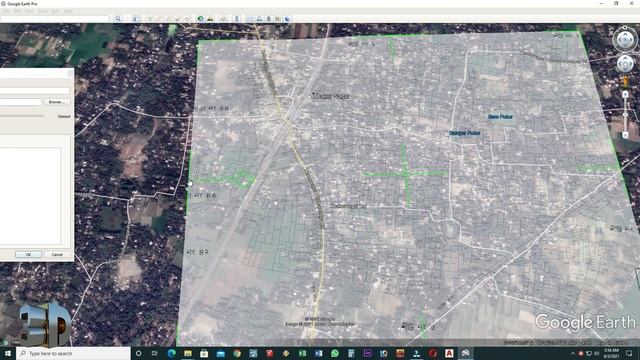Click the Look joystick compass control
The width and height of the screenshot is (640, 360).
pyautogui.click(x=625, y=40)
